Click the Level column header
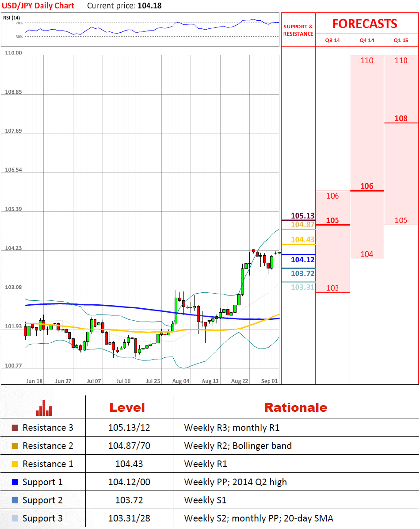 (x=127, y=407)
